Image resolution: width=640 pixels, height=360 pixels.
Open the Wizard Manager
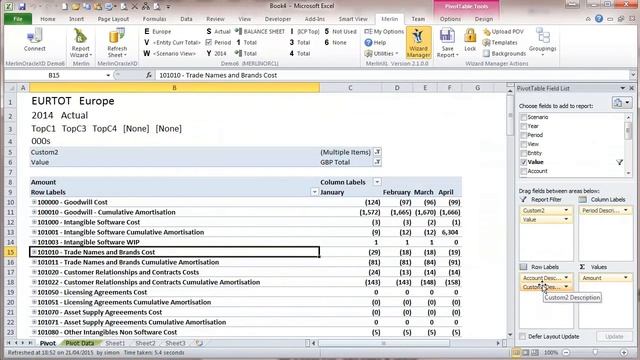pyautogui.click(x=418, y=43)
